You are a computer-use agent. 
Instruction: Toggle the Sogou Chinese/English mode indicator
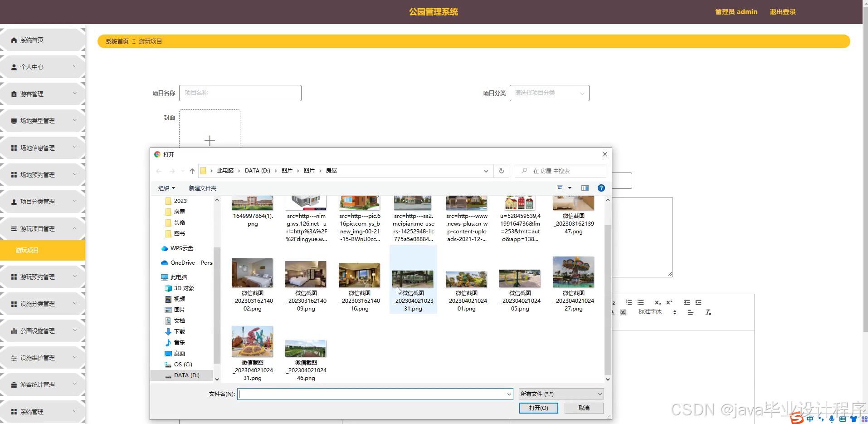(x=810, y=419)
